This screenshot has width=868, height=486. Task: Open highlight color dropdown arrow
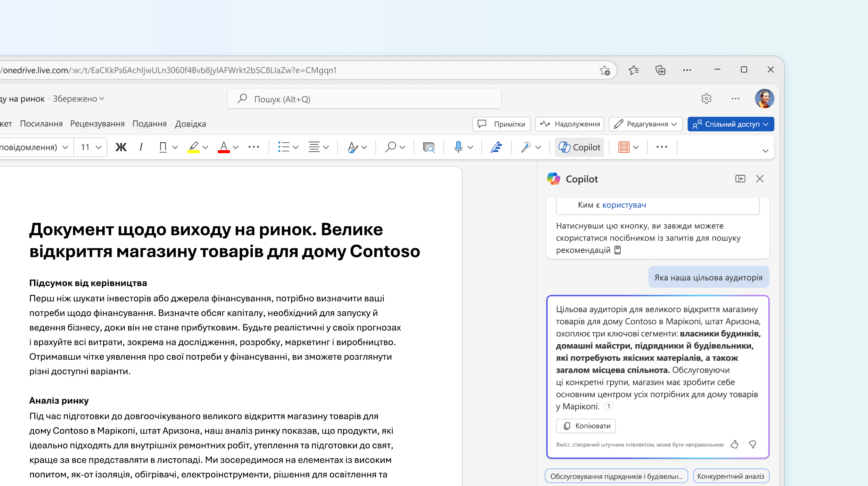pos(206,148)
